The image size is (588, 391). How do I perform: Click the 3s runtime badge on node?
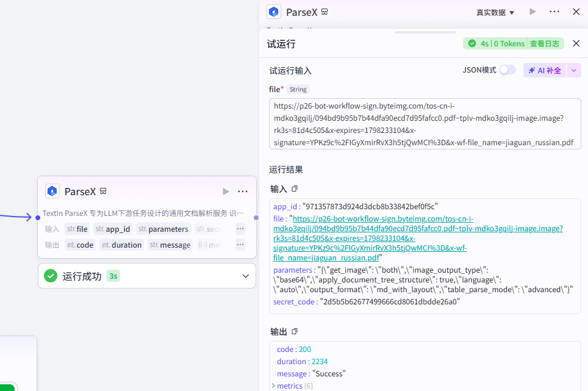113,276
